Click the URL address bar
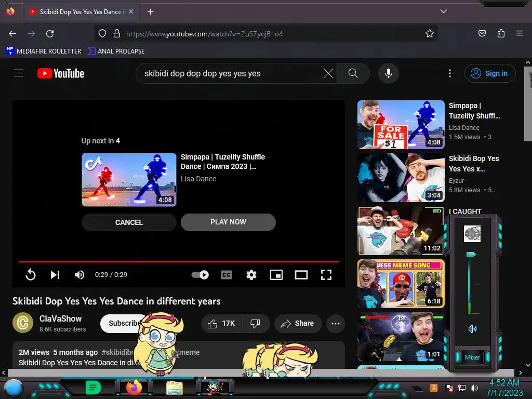Viewport: 532px width, 399px height. (x=265, y=34)
